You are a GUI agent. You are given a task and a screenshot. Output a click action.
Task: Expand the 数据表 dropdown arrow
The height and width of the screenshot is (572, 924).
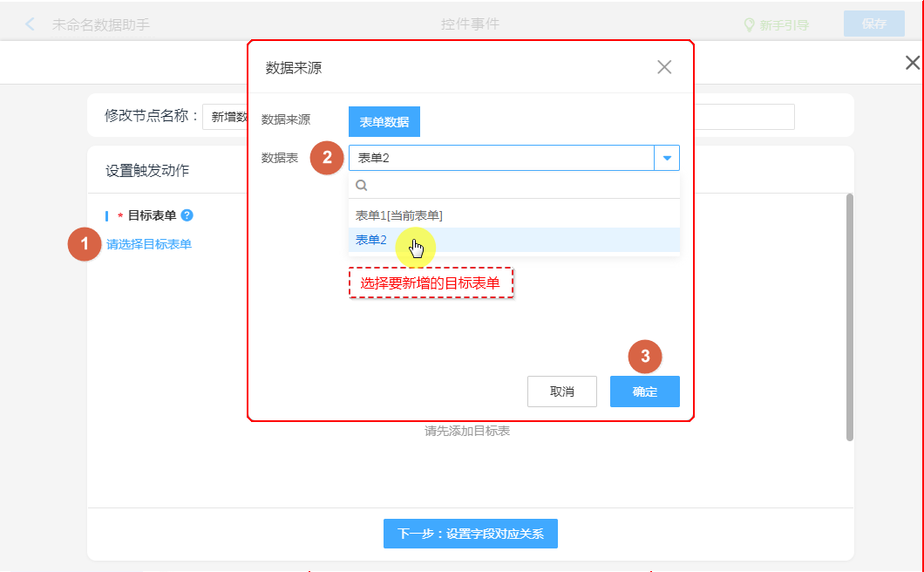(x=667, y=158)
